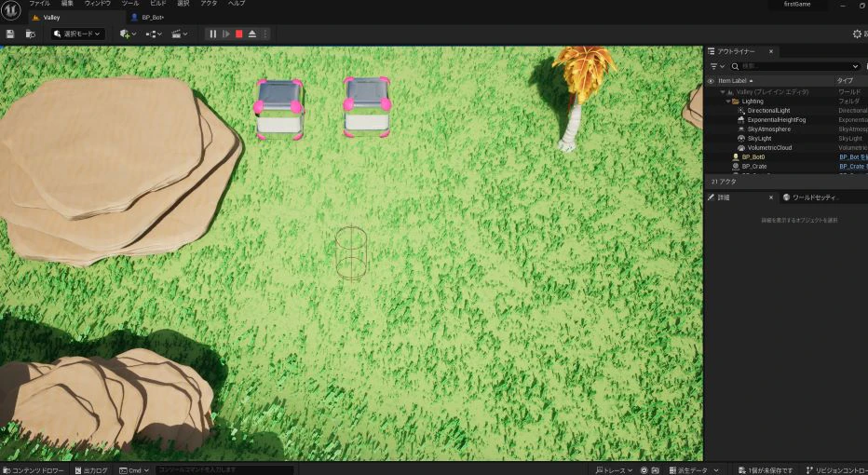This screenshot has width=868, height=475.
Task: Eject from the player controller
Action: click(252, 34)
